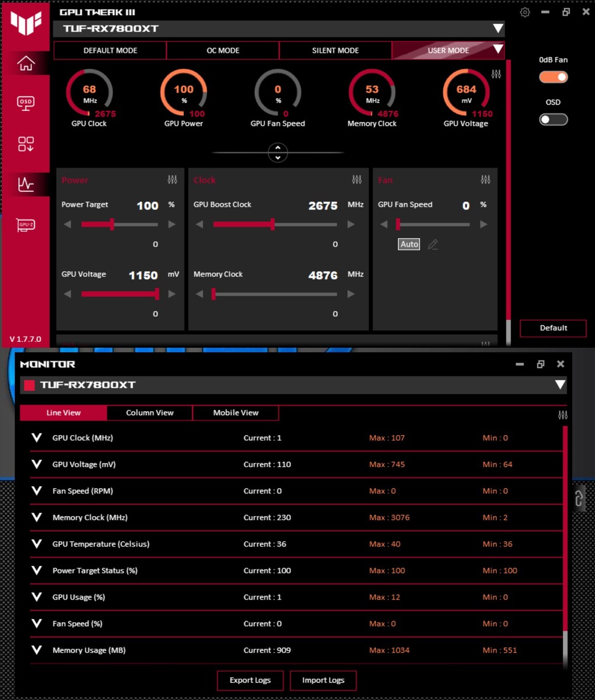The image size is (595, 700).
Task: Increase GPU Voltage with right arrow
Action: coord(171,294)
